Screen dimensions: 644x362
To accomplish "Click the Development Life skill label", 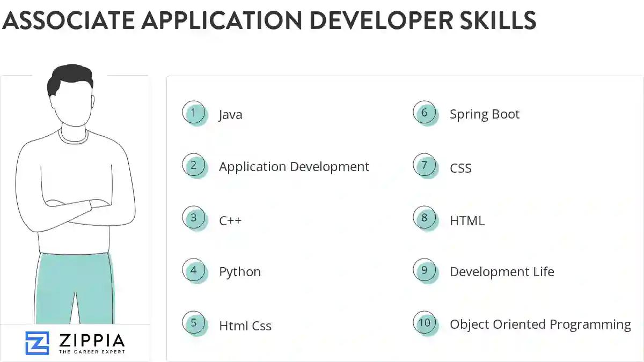I will 501,272.
